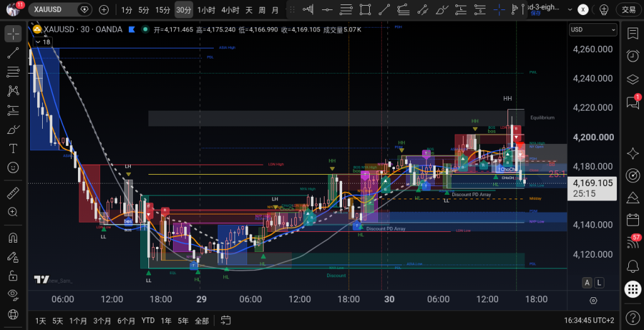Open the chart patterns tool
This screenshot has height=330, width=644.
click(13, 91)
